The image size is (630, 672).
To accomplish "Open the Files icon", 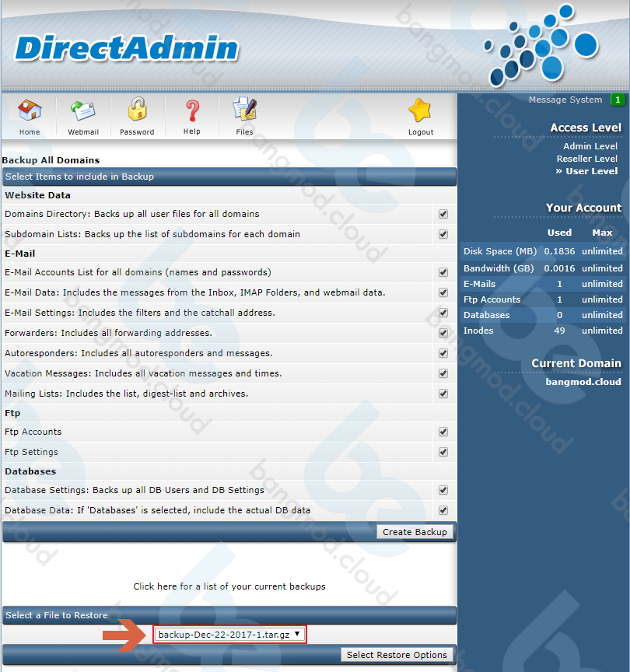I will [x=244, y=109].
